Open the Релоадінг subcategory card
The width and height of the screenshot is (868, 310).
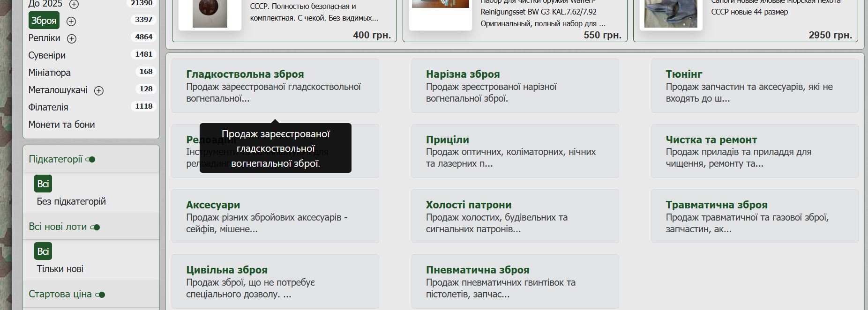[x=275, y=151]
